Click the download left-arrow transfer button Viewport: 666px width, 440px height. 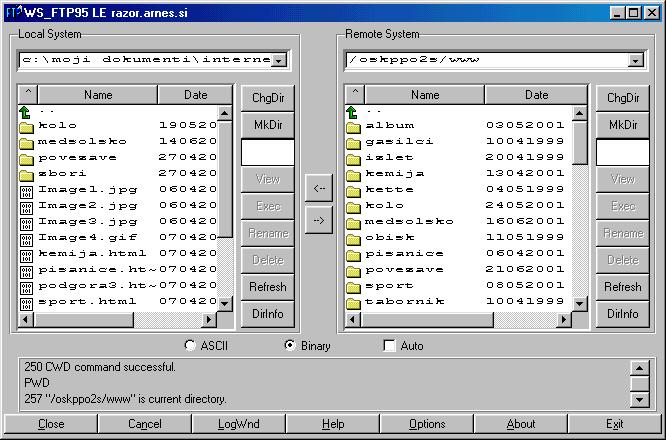tap(318, 187)
